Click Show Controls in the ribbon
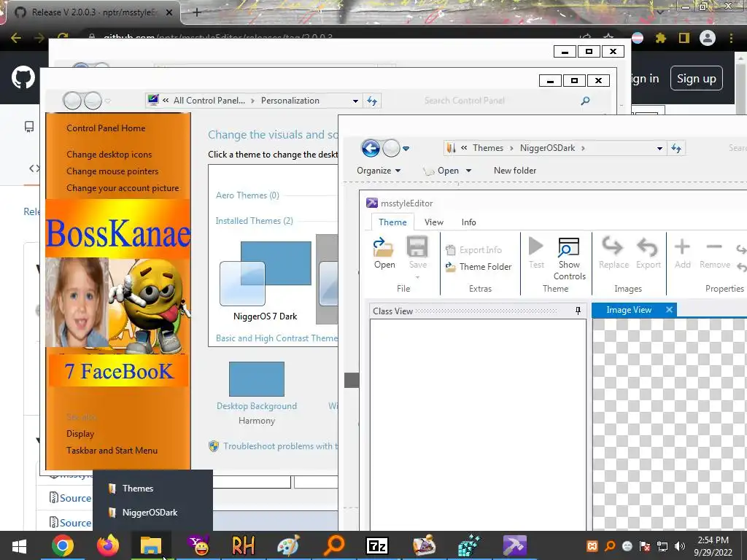The height and width of the screenshot is (560, 747). tap(569, 259)
